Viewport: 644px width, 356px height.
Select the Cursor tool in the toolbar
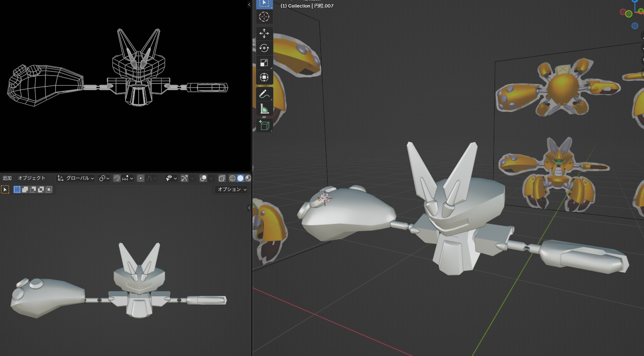[x=264, y=17]
